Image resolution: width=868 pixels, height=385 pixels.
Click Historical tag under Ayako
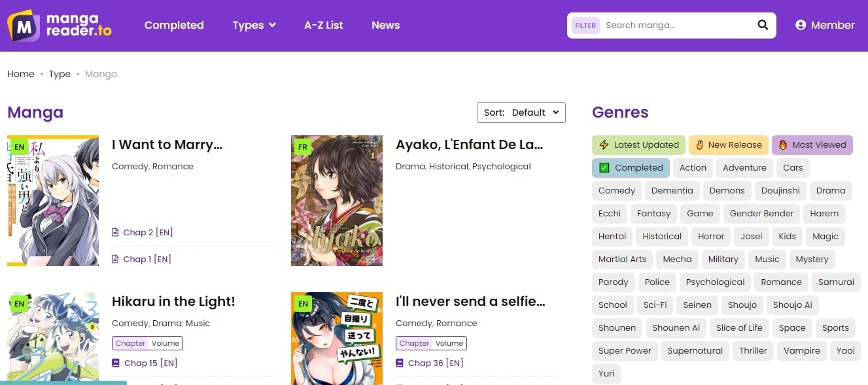tap(449, 167)
